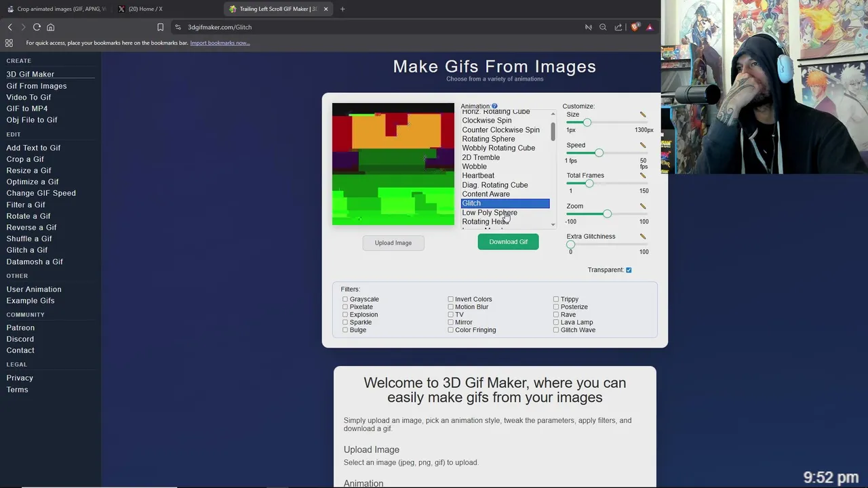The width and height of the screenshot is (868, 488).
Task: Enable the Invert Colors filter
Action: [450, 299]
